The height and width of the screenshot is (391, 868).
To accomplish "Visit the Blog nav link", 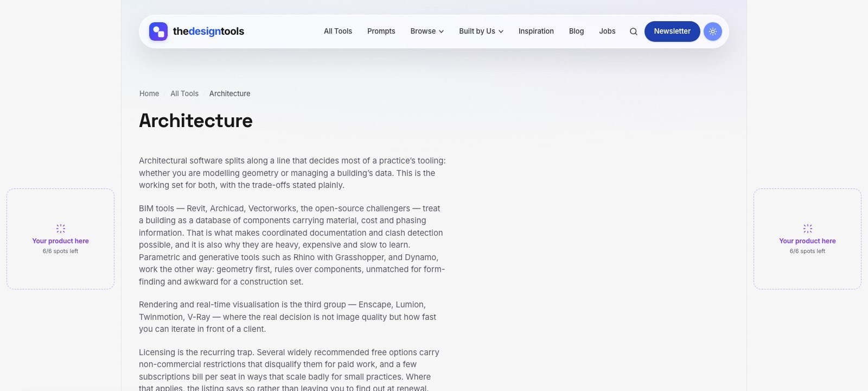I will tap(576, 31).
